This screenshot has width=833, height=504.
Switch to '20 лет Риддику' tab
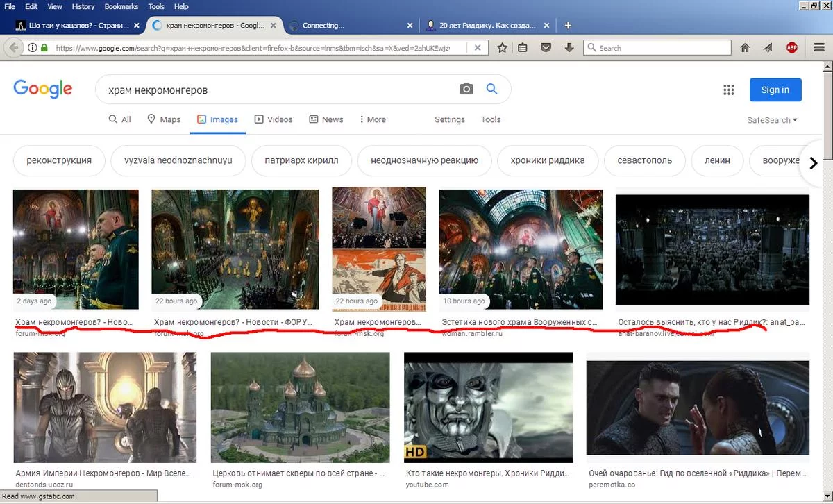tap(489, 25)
